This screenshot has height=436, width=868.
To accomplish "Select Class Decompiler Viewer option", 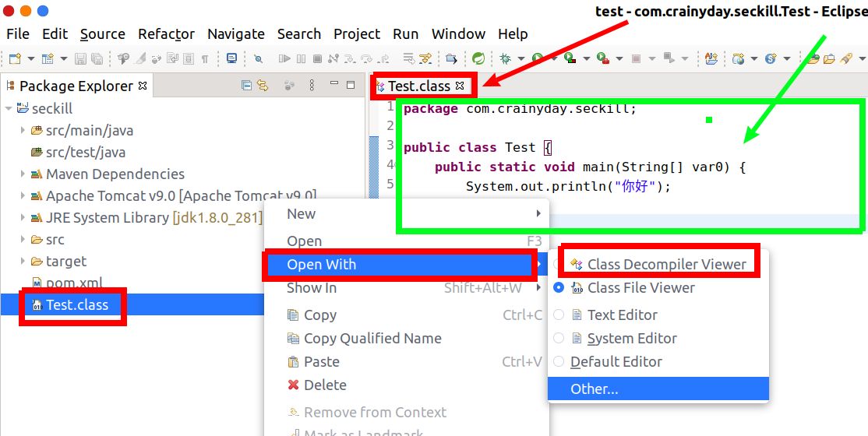I will [x=658, y=265].
